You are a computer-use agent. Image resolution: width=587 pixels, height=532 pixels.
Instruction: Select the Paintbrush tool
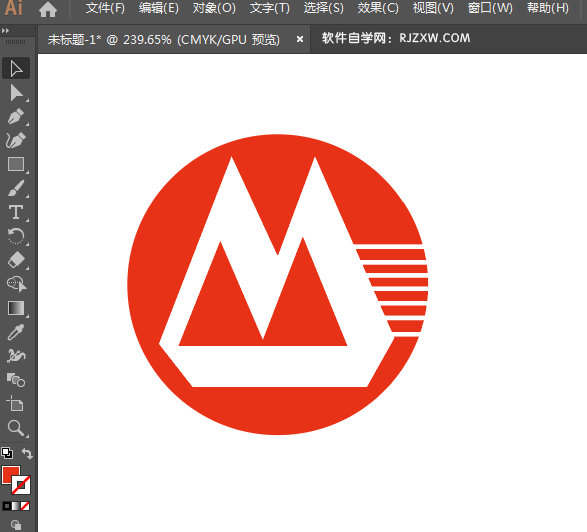point(16,188)
